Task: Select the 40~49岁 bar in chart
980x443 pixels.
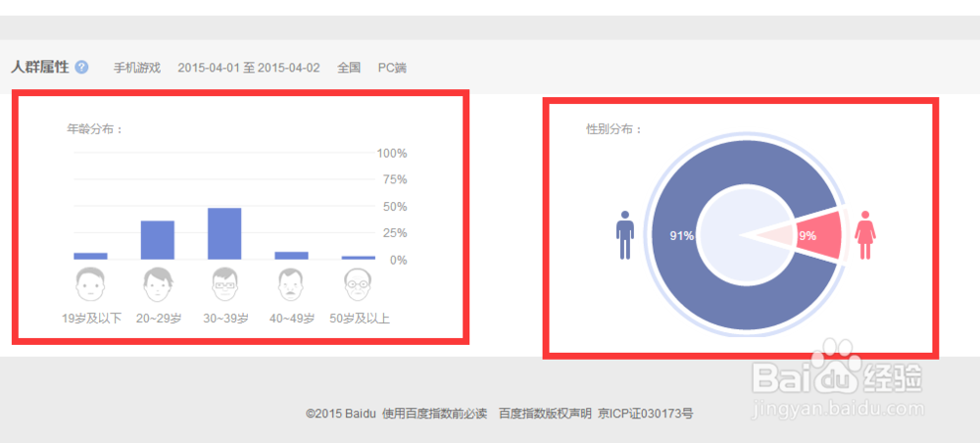Action: coord(291,256)
